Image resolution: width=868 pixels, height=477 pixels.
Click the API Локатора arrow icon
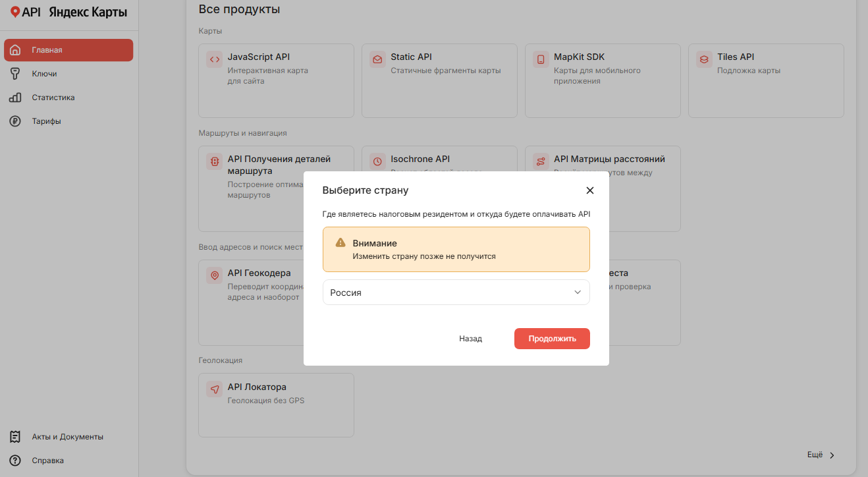pos(214,389)
